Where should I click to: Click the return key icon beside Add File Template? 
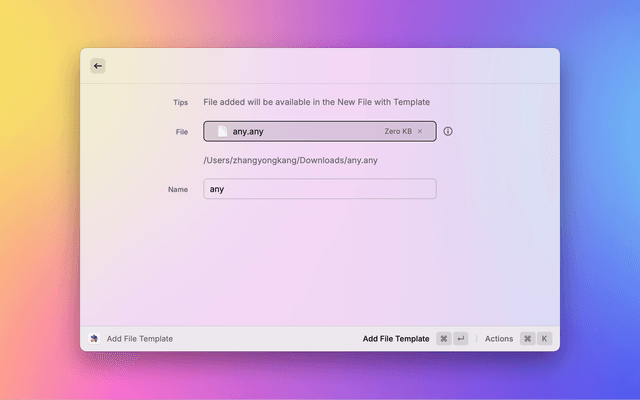coord(461,339)
